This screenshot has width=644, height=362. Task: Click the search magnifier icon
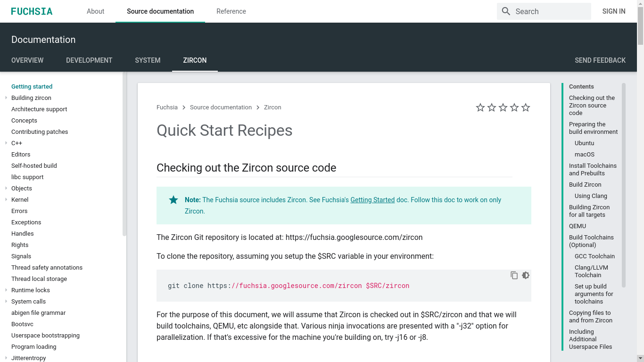tap(506, 11)
